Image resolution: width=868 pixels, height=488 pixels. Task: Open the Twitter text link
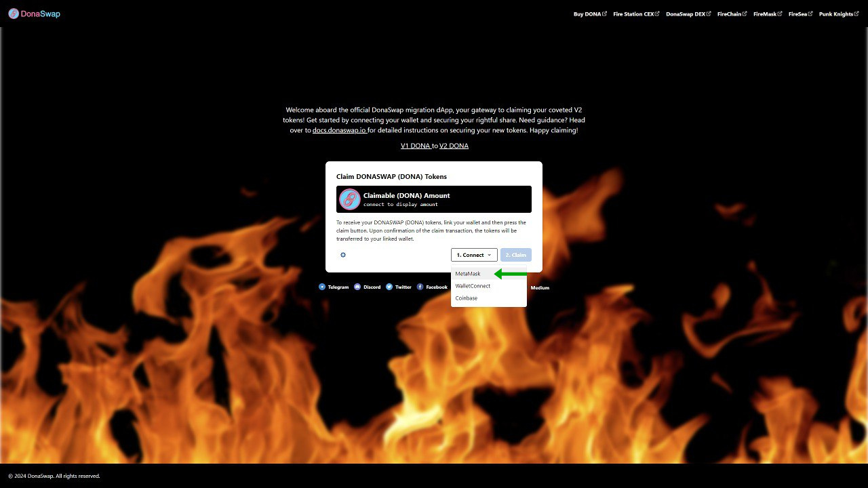tap(403, 287)
